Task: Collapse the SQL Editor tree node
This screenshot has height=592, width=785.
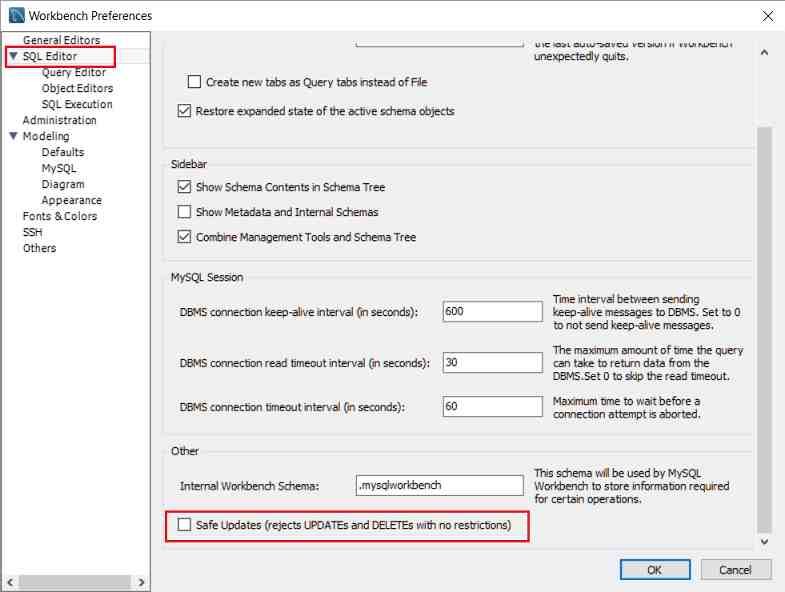Action: tap(13, 57)
